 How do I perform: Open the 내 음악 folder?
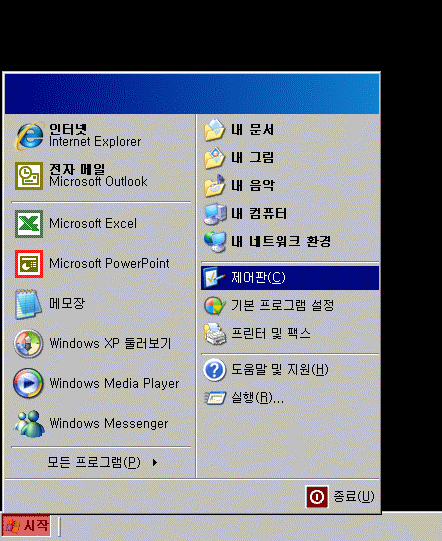290,186
